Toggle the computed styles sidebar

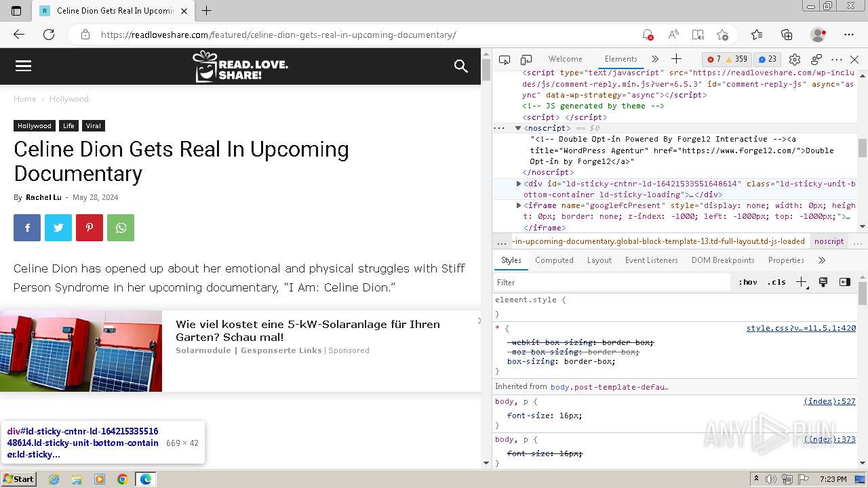pos(845,282)
